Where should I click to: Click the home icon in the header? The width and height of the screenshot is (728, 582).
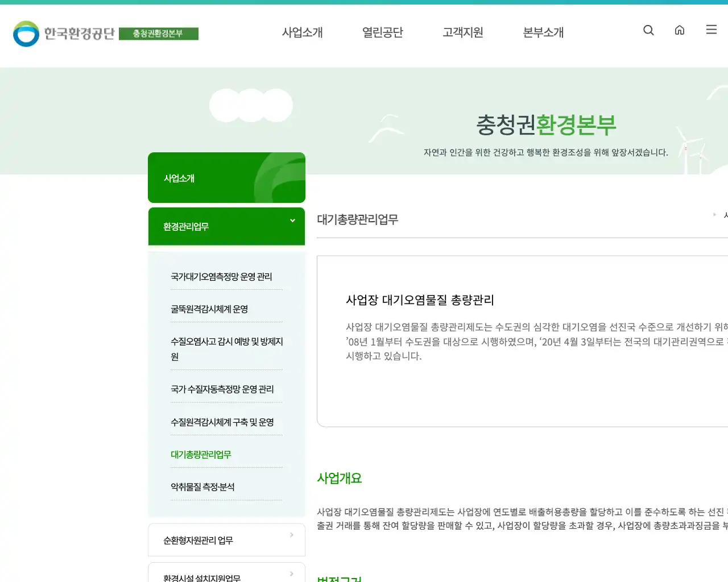coord(680,30)
